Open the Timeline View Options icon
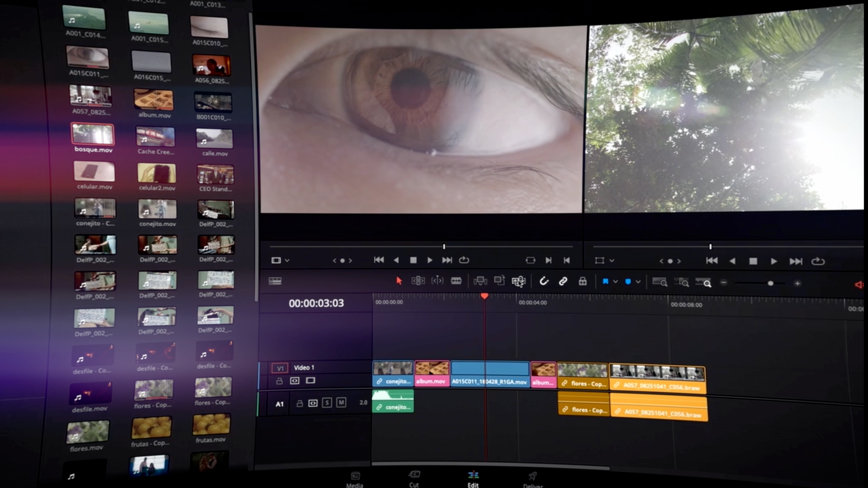 click(275, 281)
